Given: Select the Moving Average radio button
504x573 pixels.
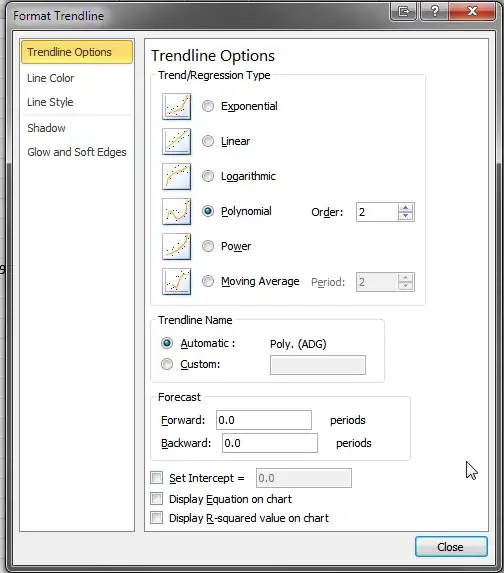Looking at the screenshot, I should 208,281.
